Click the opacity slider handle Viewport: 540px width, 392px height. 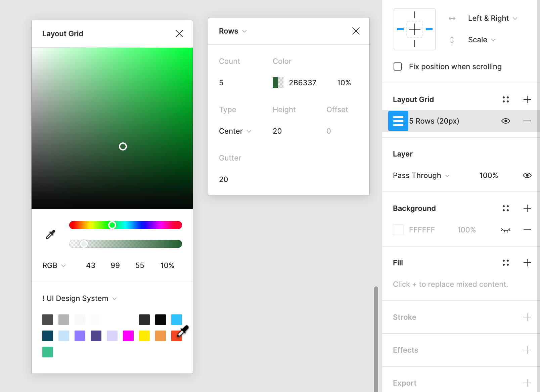pos(84,244)
